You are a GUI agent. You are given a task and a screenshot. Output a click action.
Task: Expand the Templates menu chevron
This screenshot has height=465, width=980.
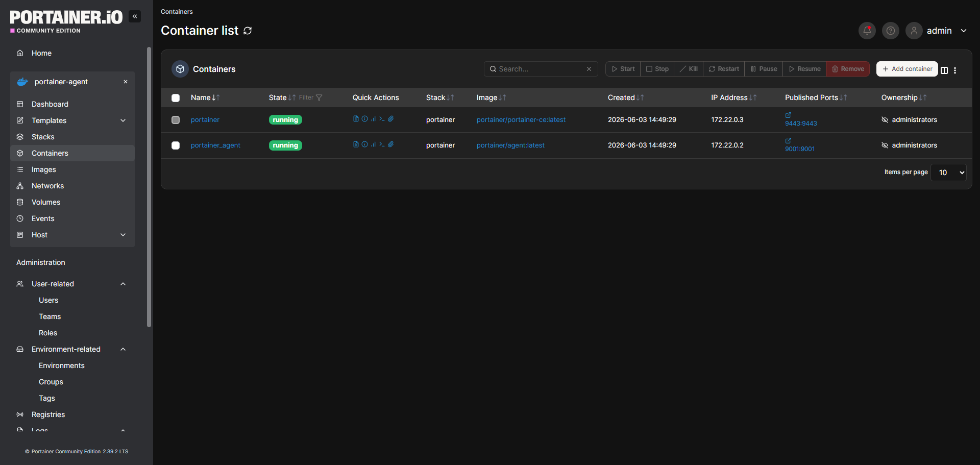(123, 120)
